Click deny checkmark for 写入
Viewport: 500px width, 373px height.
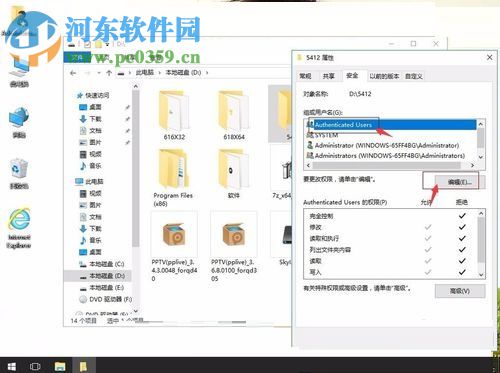(462, 272)
